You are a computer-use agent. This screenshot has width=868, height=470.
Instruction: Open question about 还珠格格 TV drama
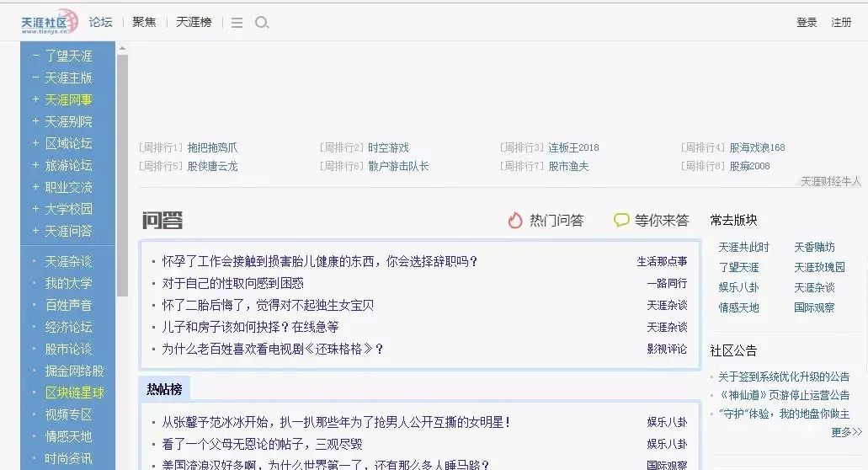(x=273, y=349)
